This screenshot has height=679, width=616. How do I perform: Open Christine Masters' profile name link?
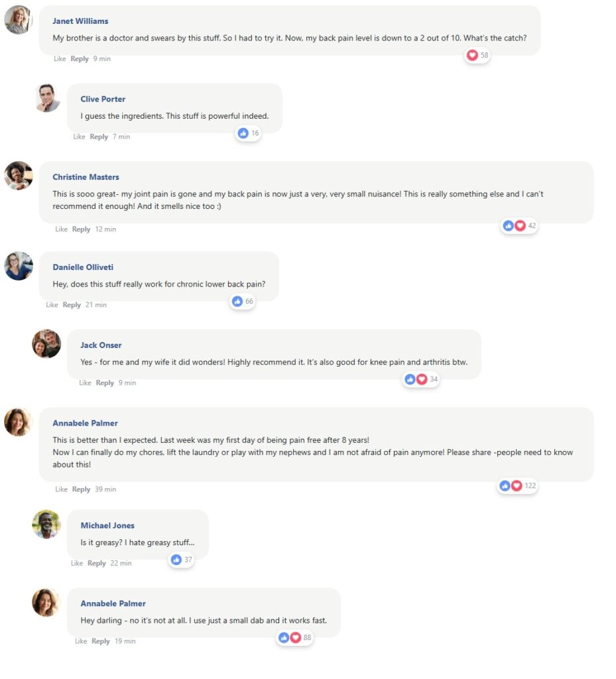[86, 177]
